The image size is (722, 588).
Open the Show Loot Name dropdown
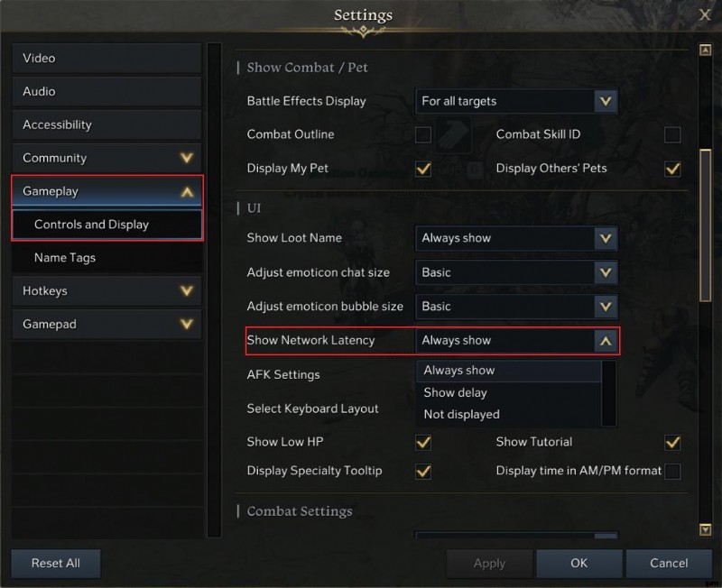click(x=606, y=238)
